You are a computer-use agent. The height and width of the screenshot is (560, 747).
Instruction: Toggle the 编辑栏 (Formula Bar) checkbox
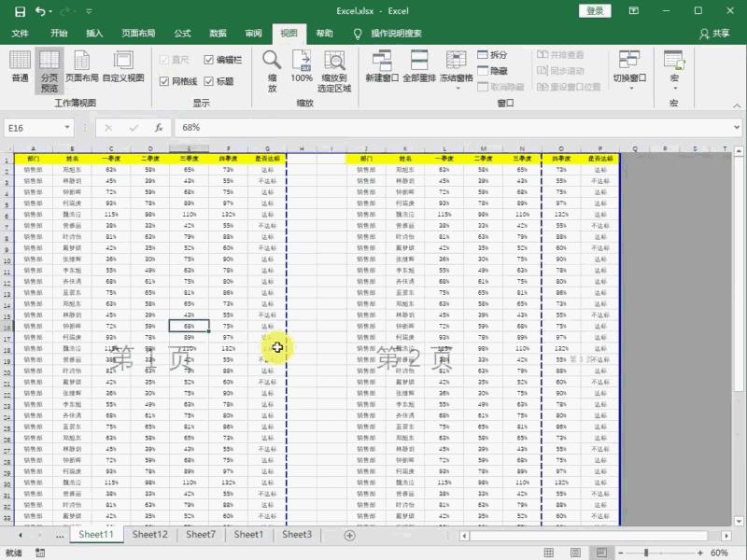[208, 58]
